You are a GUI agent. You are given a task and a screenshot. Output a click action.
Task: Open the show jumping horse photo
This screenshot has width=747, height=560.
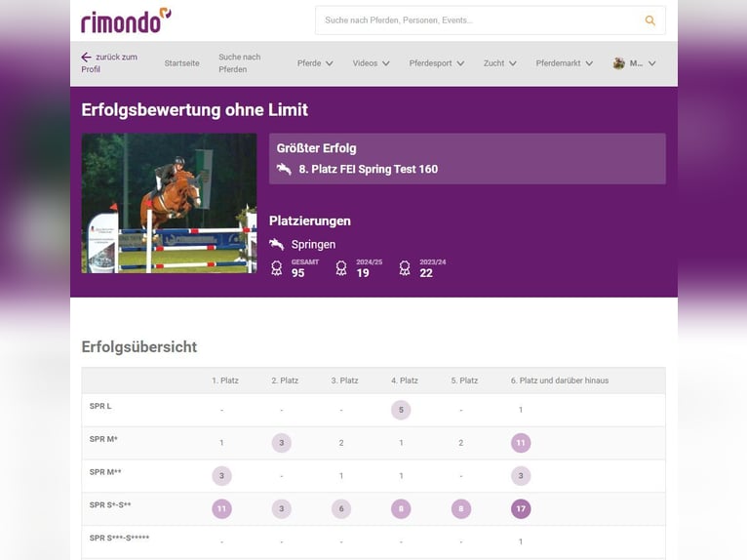(169, 203)
